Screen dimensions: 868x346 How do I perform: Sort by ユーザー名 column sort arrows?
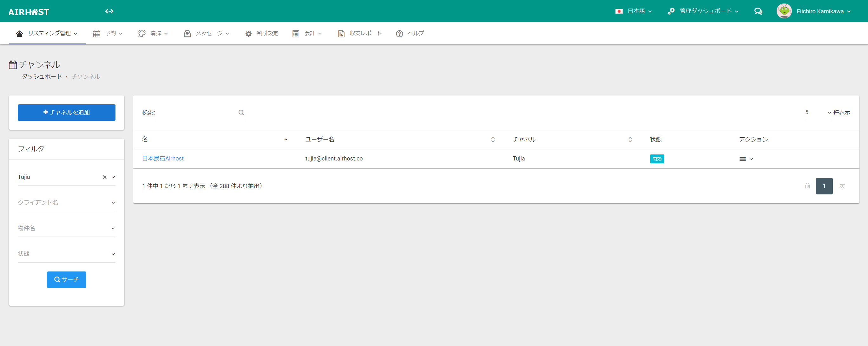(x=493, y=140)
